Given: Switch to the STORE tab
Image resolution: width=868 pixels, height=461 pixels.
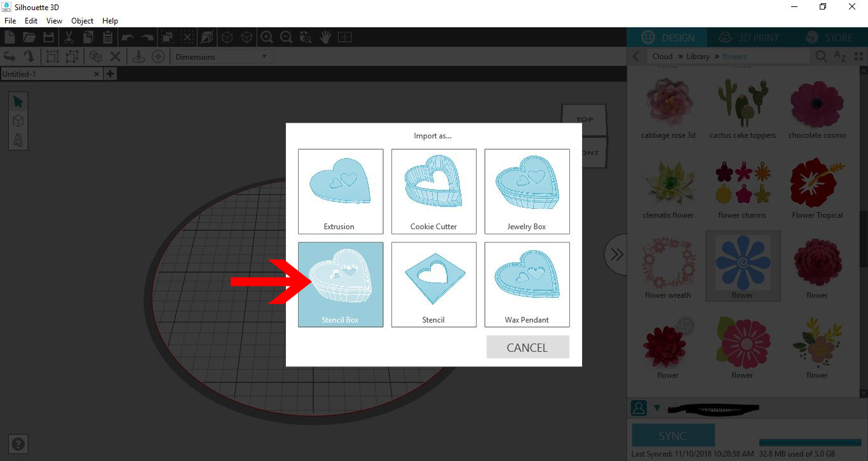Looking at the screenshot, I should point(829,37).
